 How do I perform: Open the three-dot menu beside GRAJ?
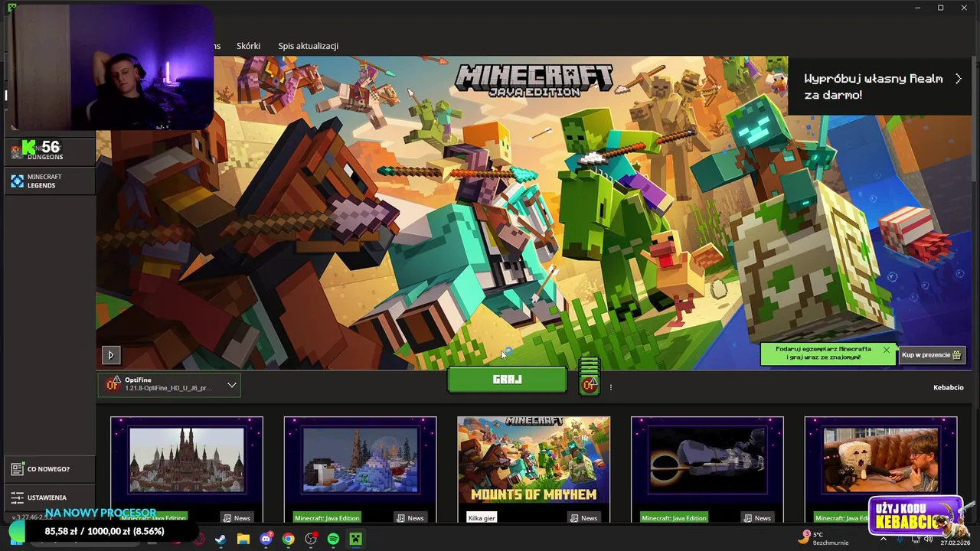(x=610, y=387)
